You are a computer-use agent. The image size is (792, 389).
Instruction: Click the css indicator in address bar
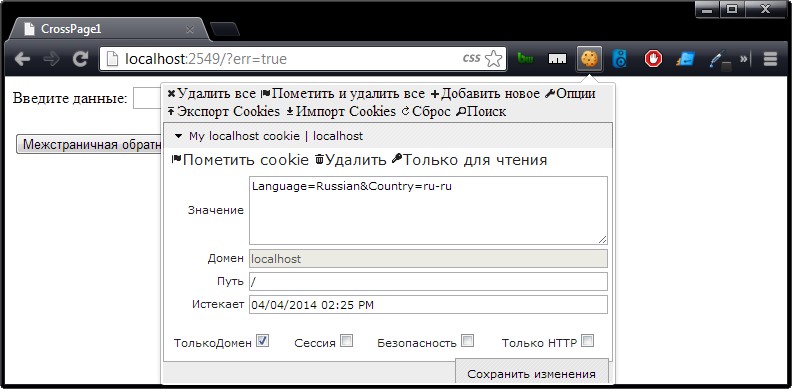pyautogui.click(x=471, y=58)
